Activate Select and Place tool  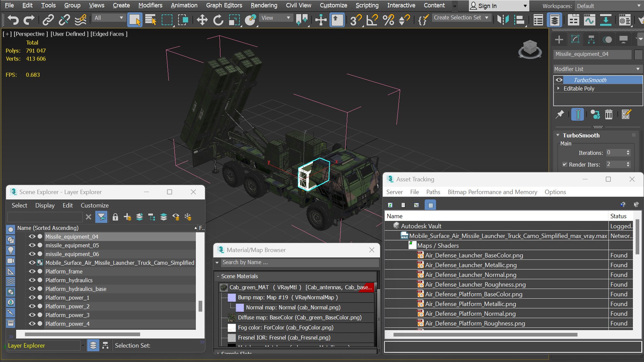click(250, 20)
